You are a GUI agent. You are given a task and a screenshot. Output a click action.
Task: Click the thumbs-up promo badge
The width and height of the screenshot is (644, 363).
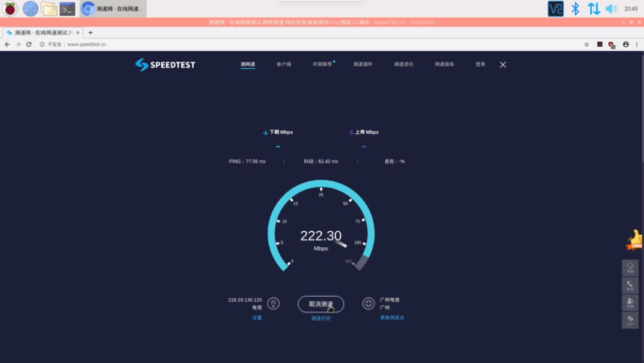pos(634,239)
